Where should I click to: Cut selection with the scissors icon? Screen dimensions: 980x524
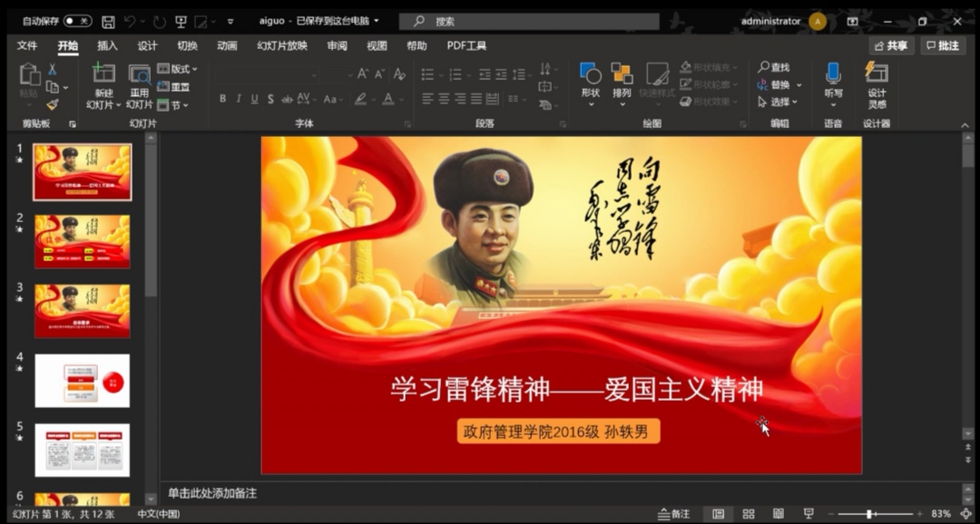pyautogui.click(x=53, y=69)
